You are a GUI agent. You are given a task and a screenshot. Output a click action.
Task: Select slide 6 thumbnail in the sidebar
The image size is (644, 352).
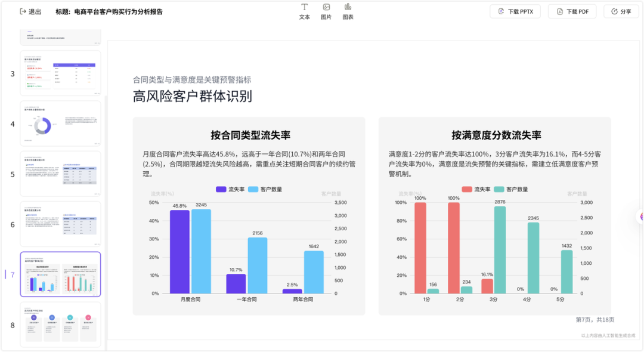(60, 224)
